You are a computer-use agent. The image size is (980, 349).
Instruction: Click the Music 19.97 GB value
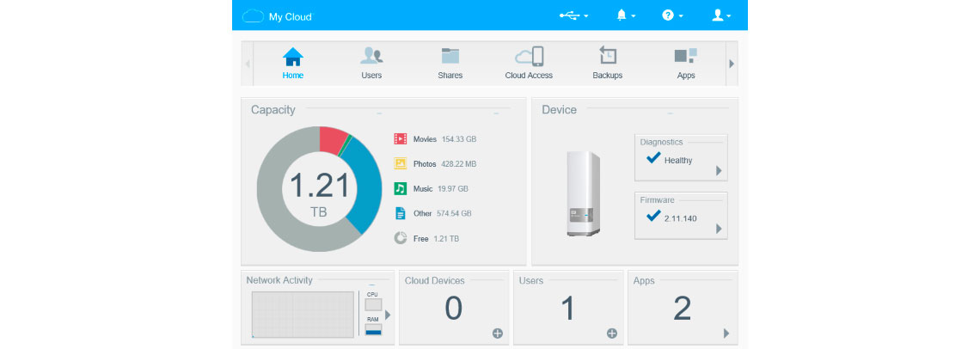pyautogui.click(x=453, y=188)
